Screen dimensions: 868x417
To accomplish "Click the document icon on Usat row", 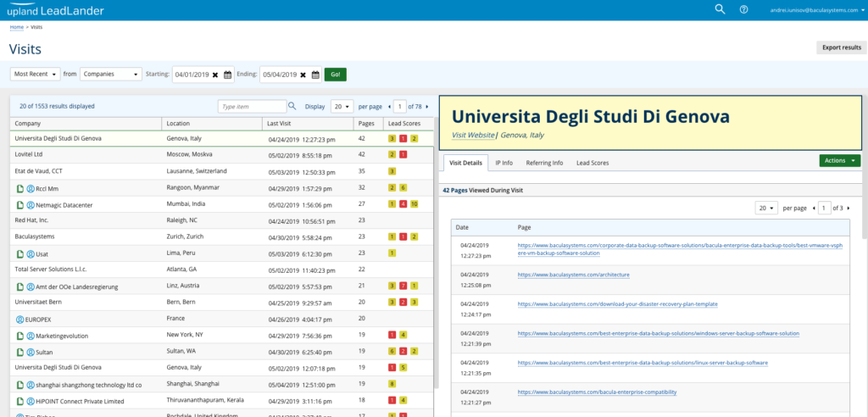I will point(20,254).
